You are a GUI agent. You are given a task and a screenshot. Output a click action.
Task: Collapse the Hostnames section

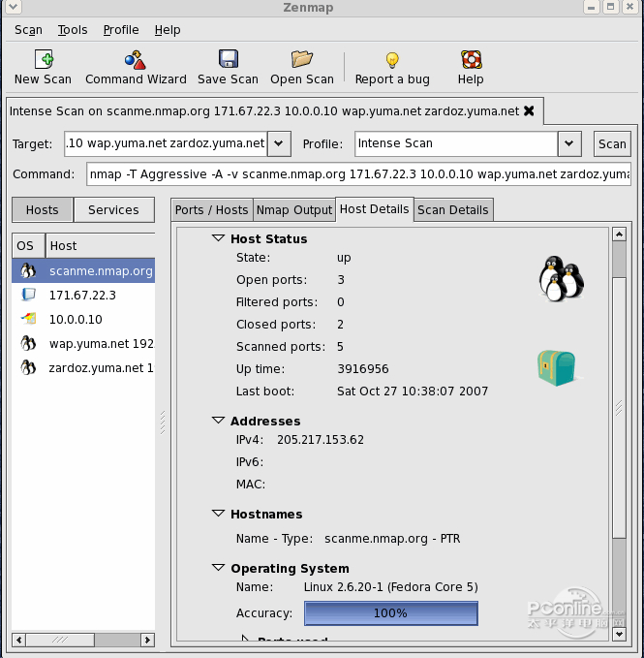click(218, 514)
